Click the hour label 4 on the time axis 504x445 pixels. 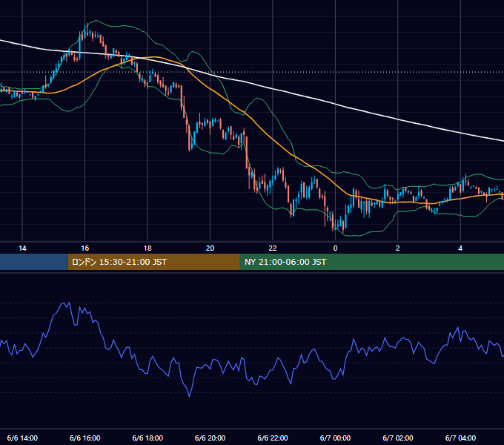coord(460,248)
